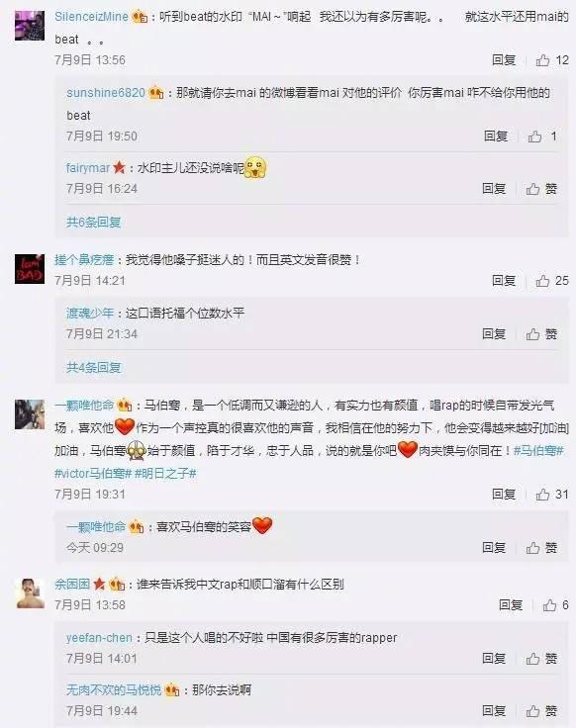
Task: Open yeefan-chen's username link
Action: click(99, 637)
